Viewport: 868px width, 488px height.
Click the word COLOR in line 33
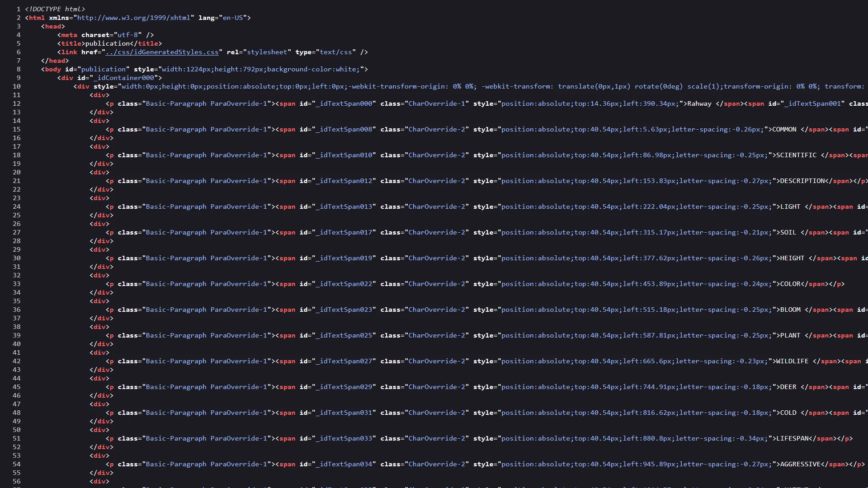(x=790, y=284)
